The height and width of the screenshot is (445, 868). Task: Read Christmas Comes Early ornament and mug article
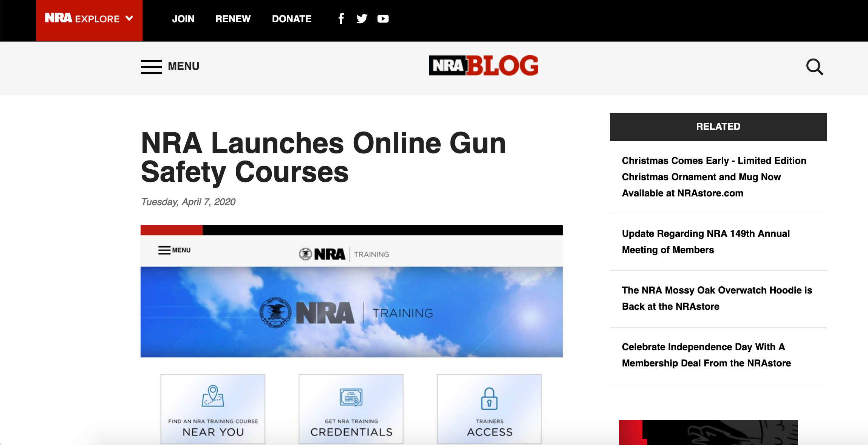(x=714, y=177)
